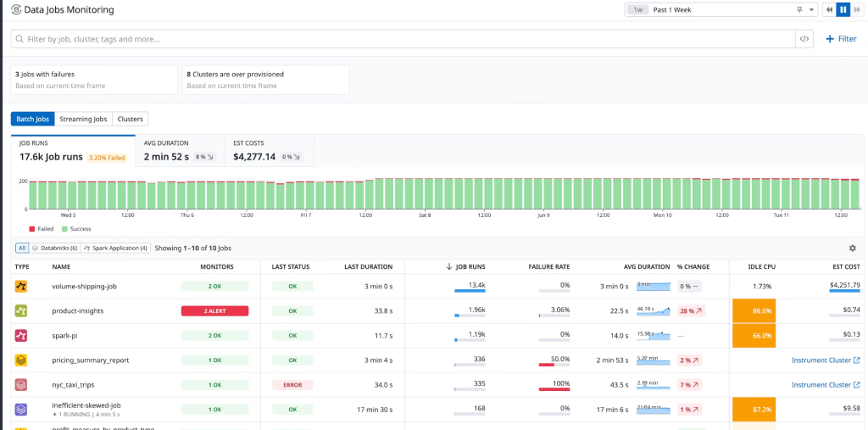Pause live data updates
This screenshot has height=430, width=868.
pos(843,9)
